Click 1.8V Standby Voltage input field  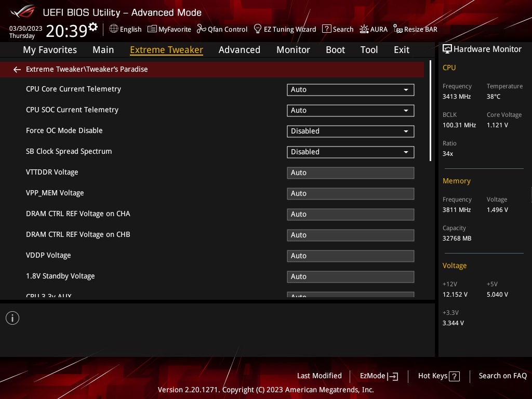[351, 276]
